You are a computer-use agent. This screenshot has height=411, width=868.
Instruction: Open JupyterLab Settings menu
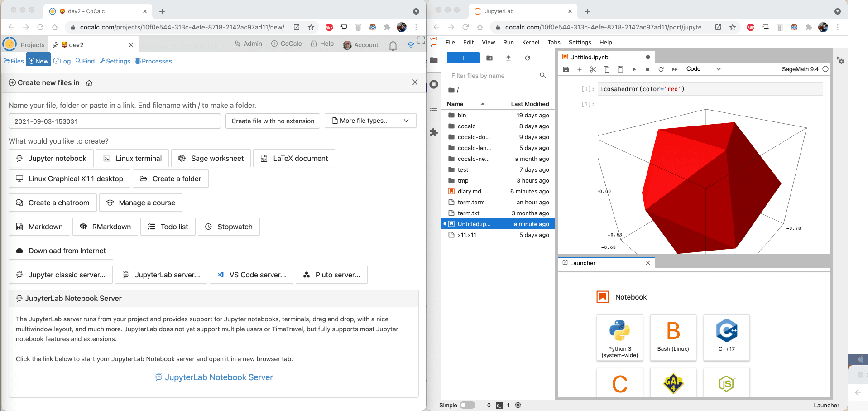tap(580, 42)
